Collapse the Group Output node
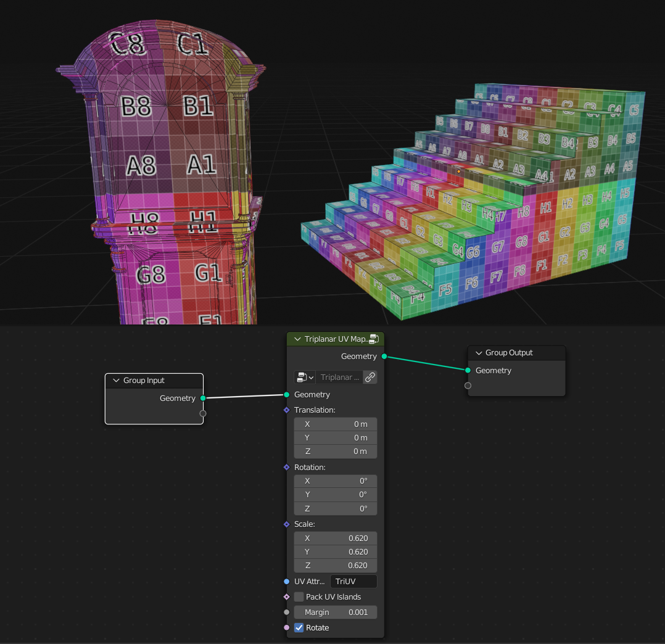The image size is (665, 644). click(x=478, y=352)
